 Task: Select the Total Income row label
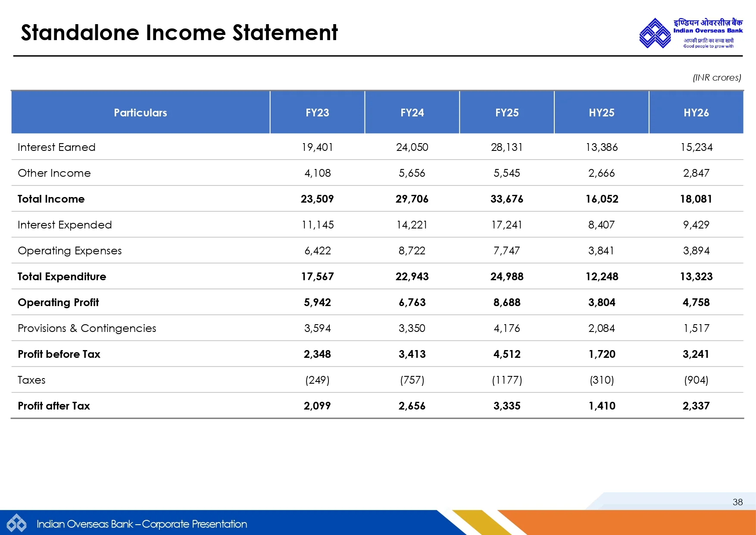[51, 199]
